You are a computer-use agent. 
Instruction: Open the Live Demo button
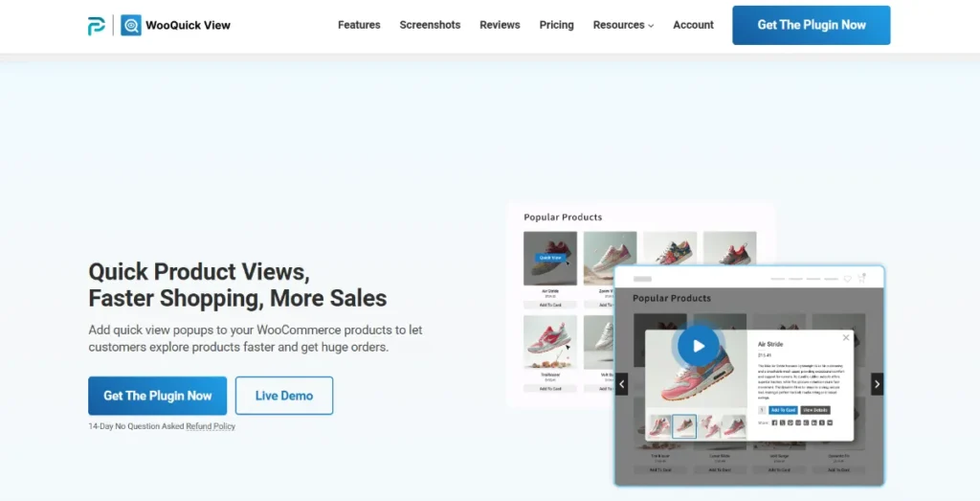tap(283, 396)
